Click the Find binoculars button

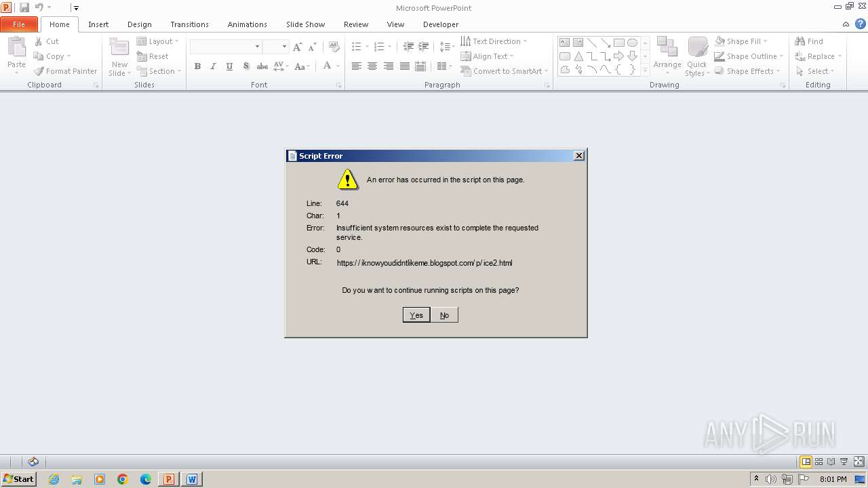(809, 41)
